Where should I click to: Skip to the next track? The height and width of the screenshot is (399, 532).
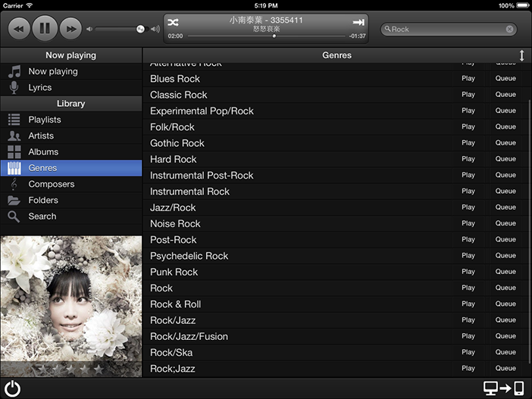click(x=70, y=29)
